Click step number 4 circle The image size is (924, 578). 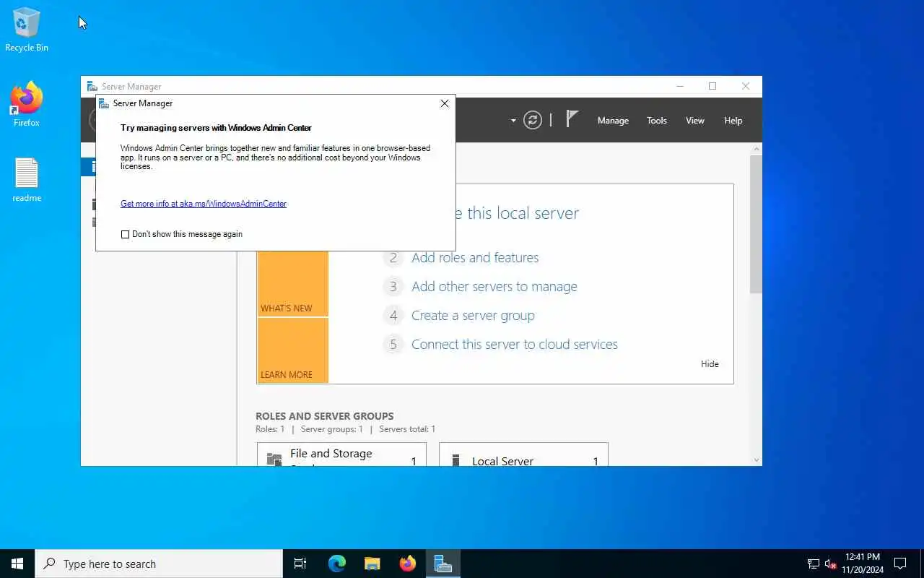coord(393,316)
